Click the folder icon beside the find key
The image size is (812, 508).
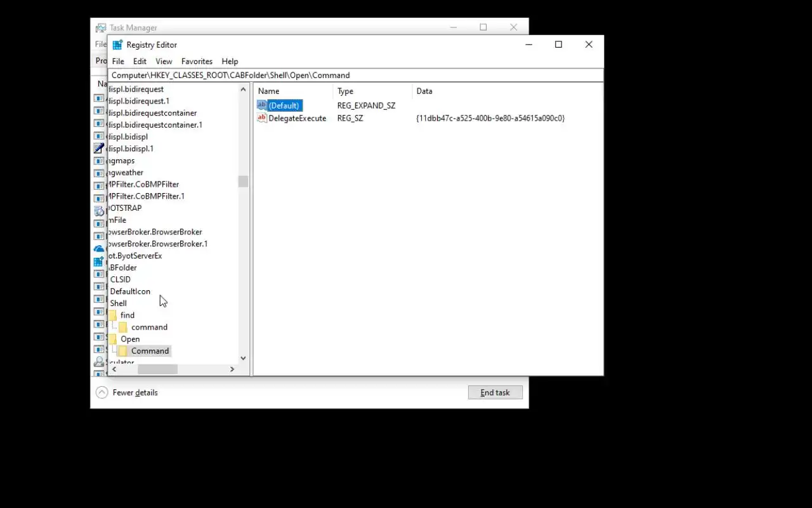click(x=112, y=315)
